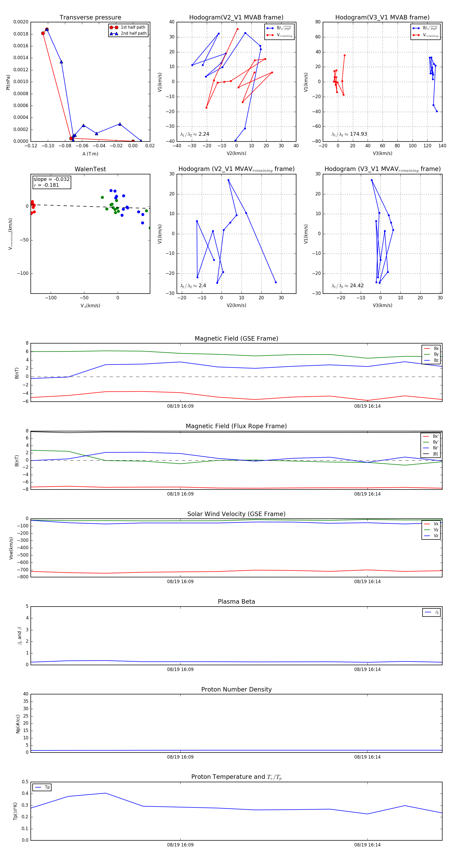Click the "Hodogram (V2_V1 MVAV remaining frame)" title

[x=236, y=169]
